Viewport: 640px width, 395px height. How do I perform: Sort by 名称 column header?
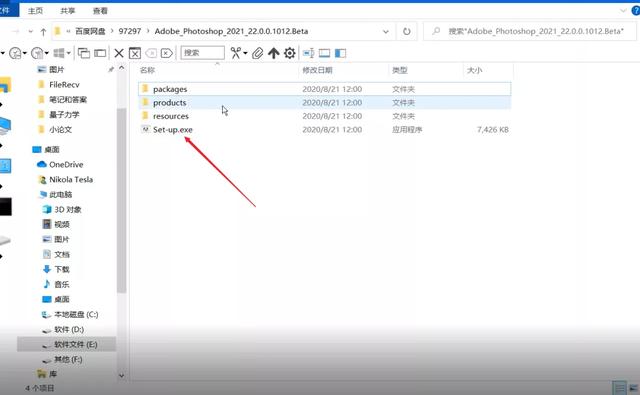coord(147,70)
